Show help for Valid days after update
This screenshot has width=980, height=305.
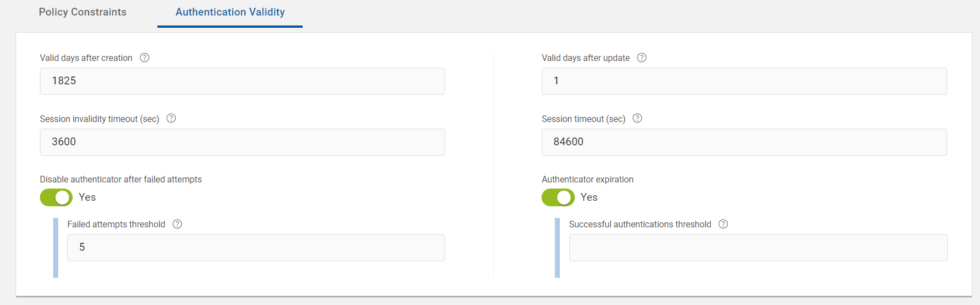(642, 58)
